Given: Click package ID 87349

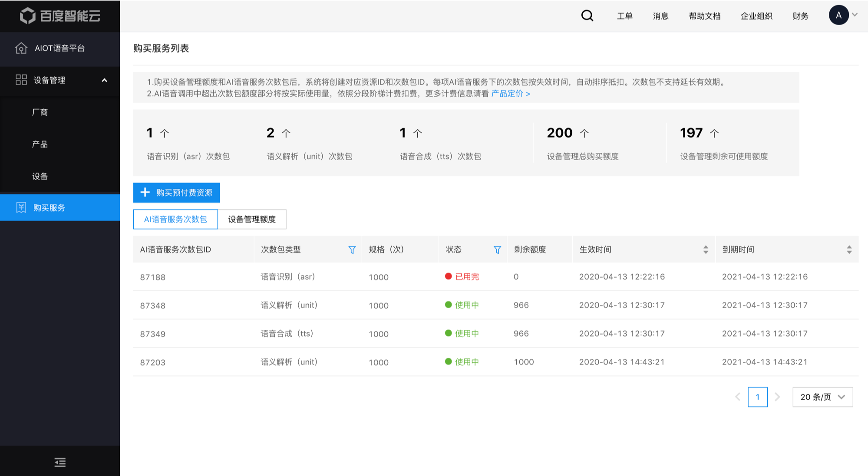Looking at the screenshot, I should pos(152,334).
